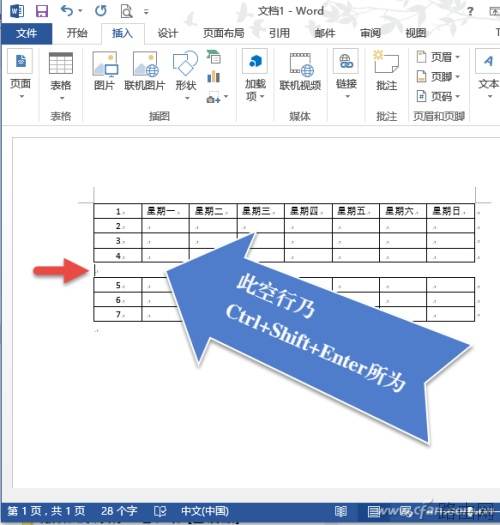Screen dimensions: 500x525
Task: Open the 形状 shapes gallery
Action: click(186, 76)
